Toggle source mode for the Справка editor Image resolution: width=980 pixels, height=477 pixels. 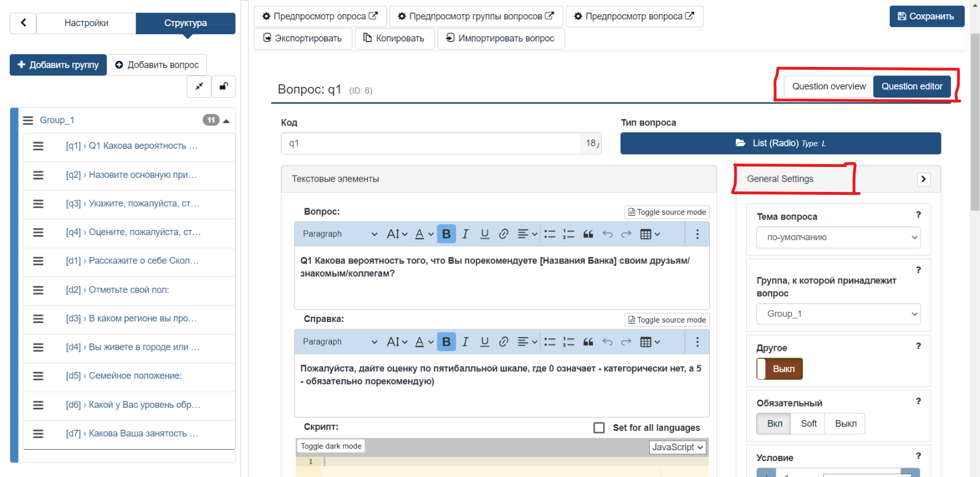tap(667, 320)
